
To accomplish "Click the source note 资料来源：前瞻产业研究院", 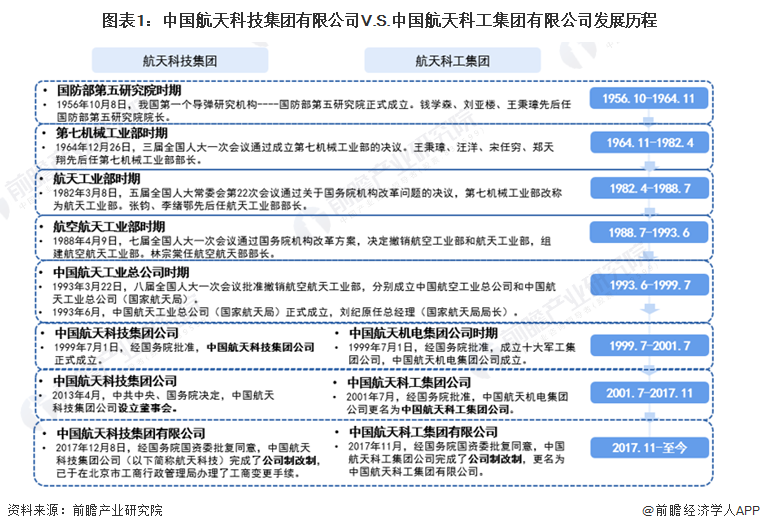I will pyautogui.click(x=85, y=510).
